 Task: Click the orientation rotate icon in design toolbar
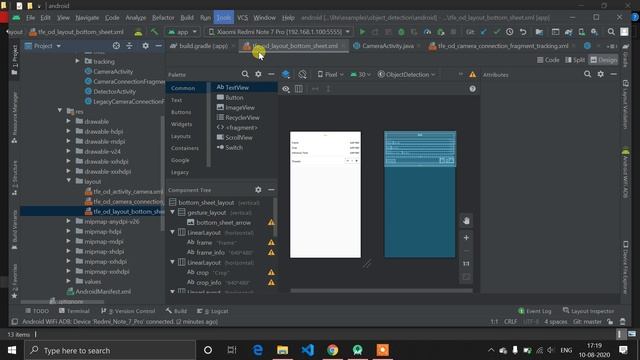(x=302, y=74)
